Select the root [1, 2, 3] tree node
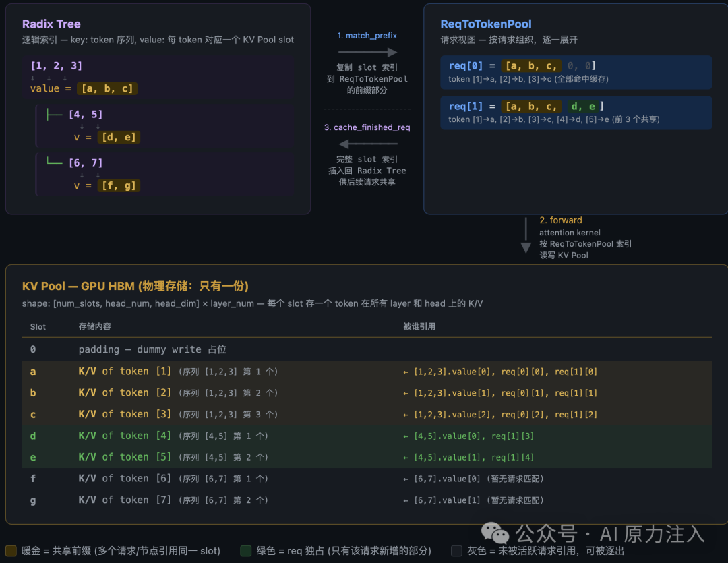 (56, 66)
